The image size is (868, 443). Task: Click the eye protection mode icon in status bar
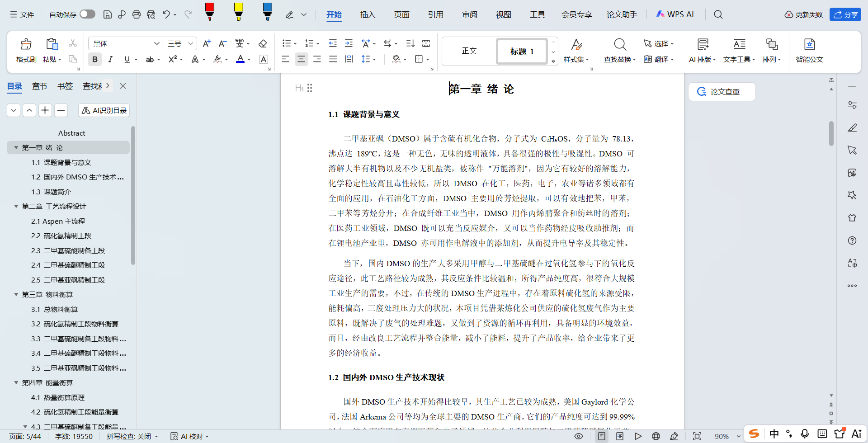pos(578,436)
